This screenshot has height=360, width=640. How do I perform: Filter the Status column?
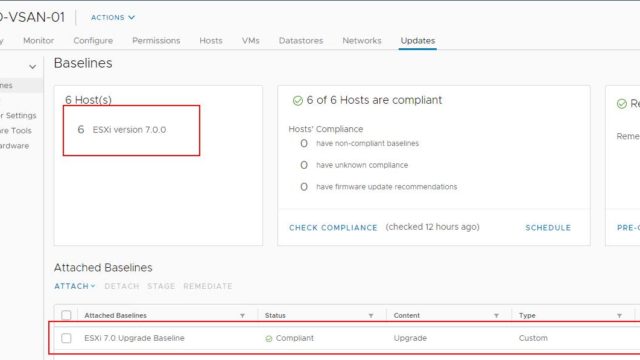pos(371,316)
